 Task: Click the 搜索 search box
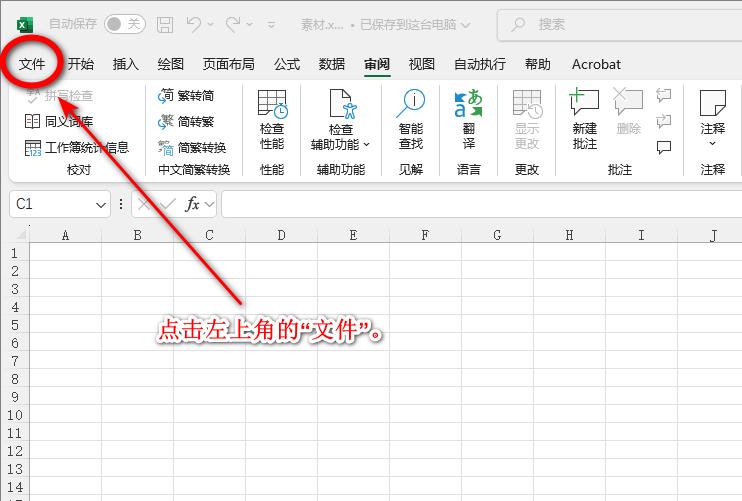[619, 24]
